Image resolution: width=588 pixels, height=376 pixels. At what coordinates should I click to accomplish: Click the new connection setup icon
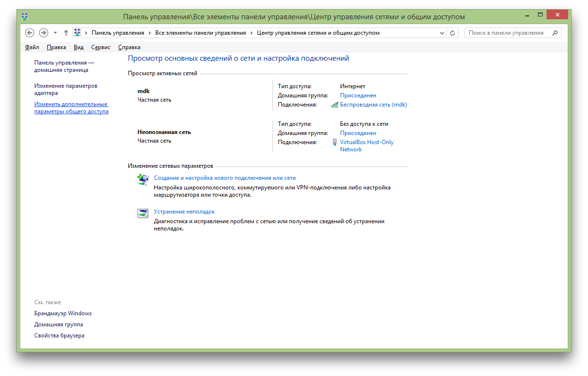143,180
